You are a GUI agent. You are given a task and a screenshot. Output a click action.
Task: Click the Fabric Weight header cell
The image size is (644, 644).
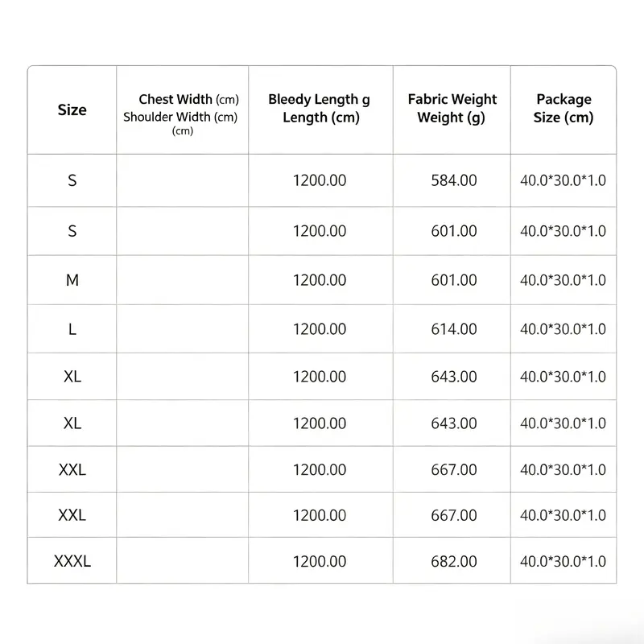[x=452, y=109]
